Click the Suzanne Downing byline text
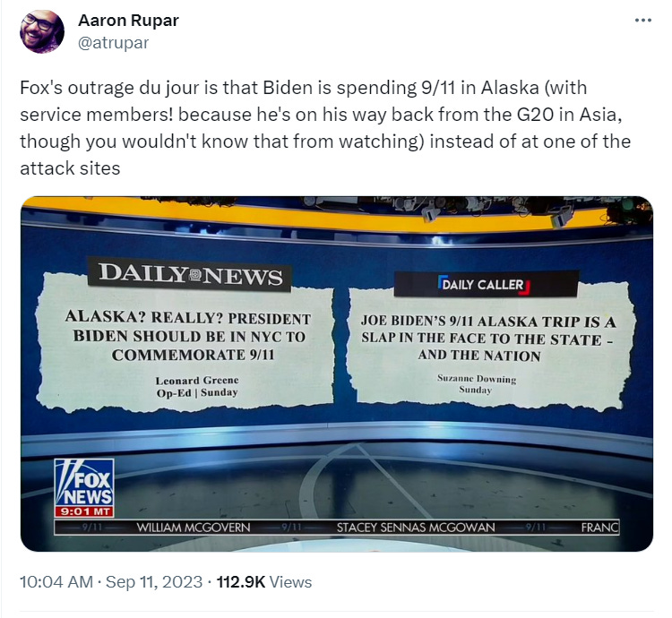672x618 pixels. pos(477,379)
